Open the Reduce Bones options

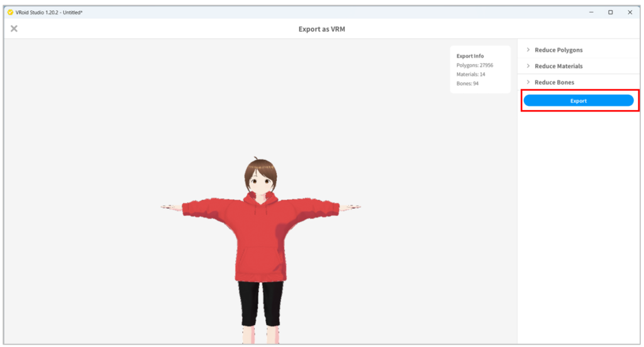tap(554, 82)
